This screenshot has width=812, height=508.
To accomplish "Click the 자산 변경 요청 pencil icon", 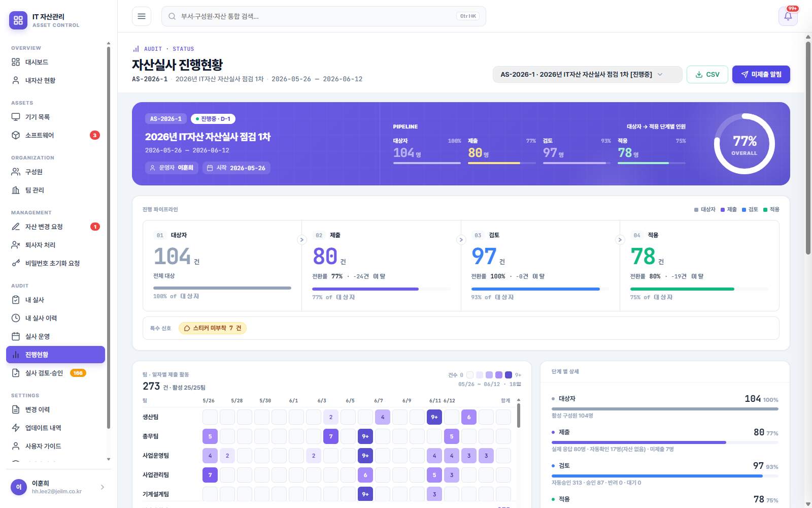I will pyautogui.click(x=16, y=227).
